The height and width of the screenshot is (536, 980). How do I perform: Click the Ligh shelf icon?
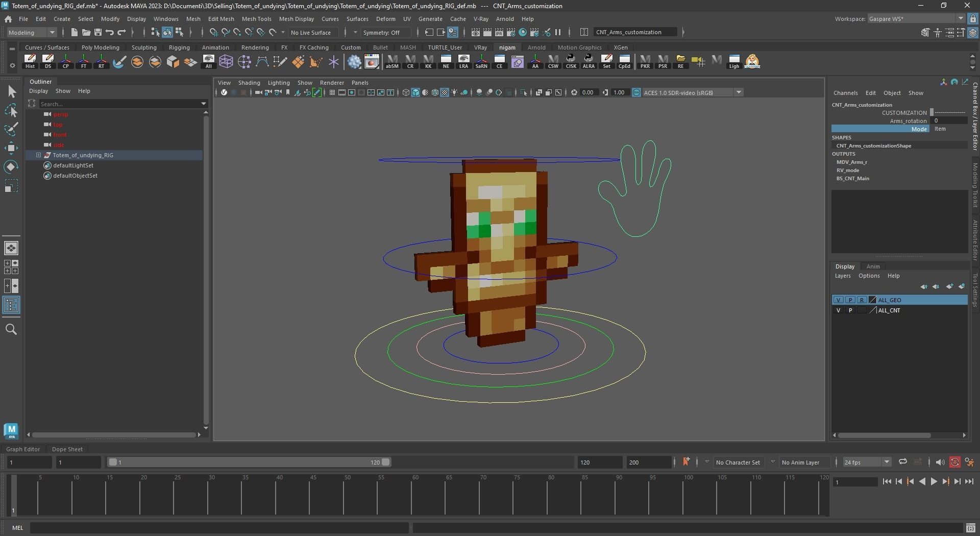[734, 62]
